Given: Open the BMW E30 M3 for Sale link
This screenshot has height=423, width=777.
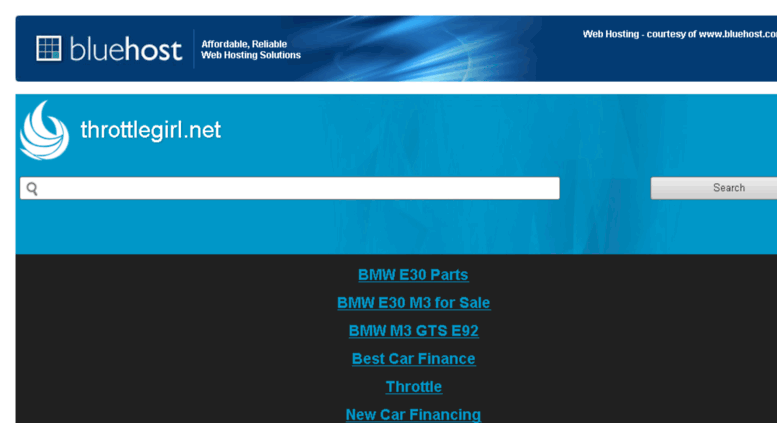Looking at the screenshot, I should [414, 303].
